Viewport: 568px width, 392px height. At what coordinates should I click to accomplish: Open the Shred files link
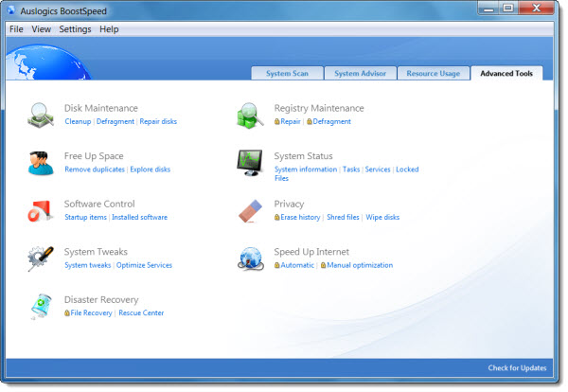[x=343, y=218]
